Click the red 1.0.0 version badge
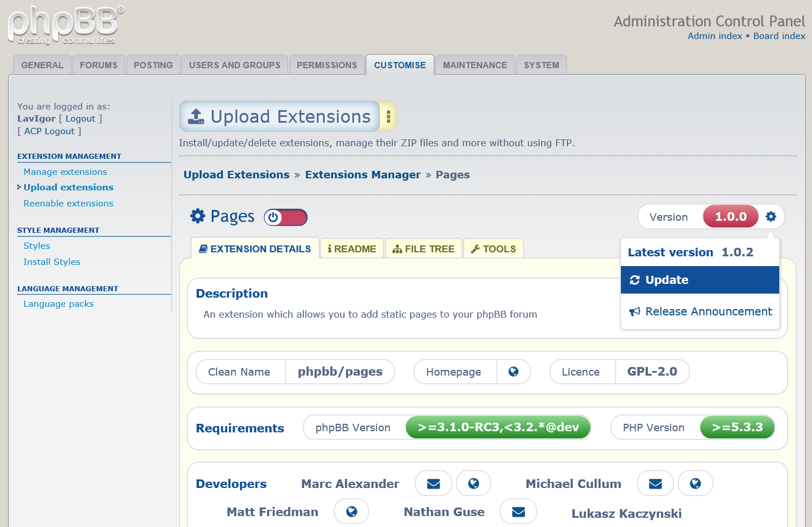The image size is (812, 527). pos(731,216)
